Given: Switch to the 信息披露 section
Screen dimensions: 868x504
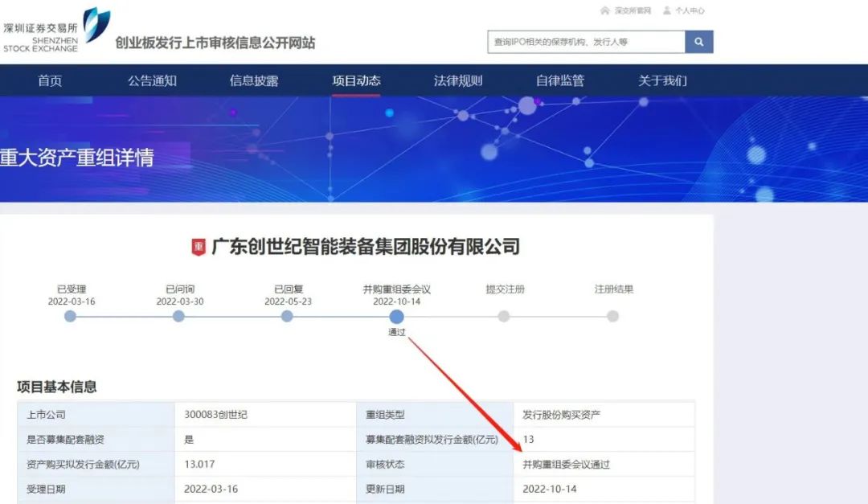Looking at the screenshot, I should pos(254,80).
